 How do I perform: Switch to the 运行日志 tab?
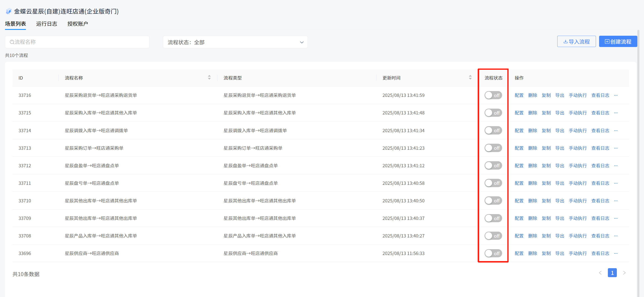(47, 24)
